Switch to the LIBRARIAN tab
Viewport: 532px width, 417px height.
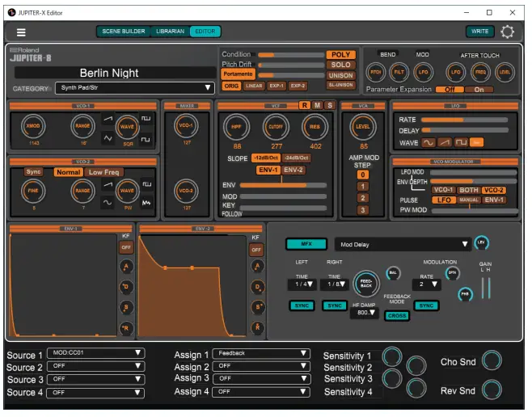click(170, 32)
